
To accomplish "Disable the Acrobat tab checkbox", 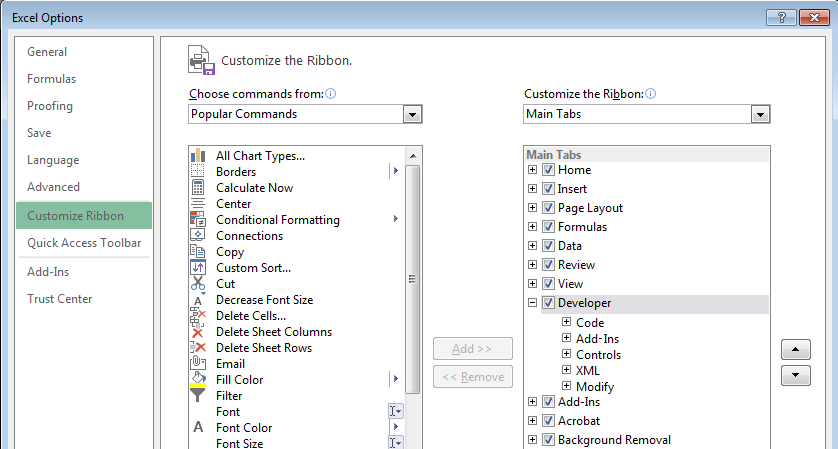I will pyautogui.click(x=548, y=421).
